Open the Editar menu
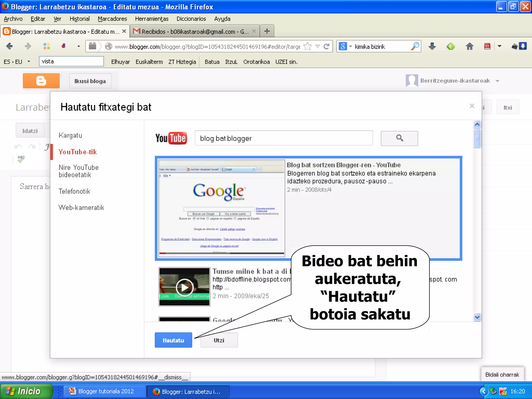 (38, 19)
